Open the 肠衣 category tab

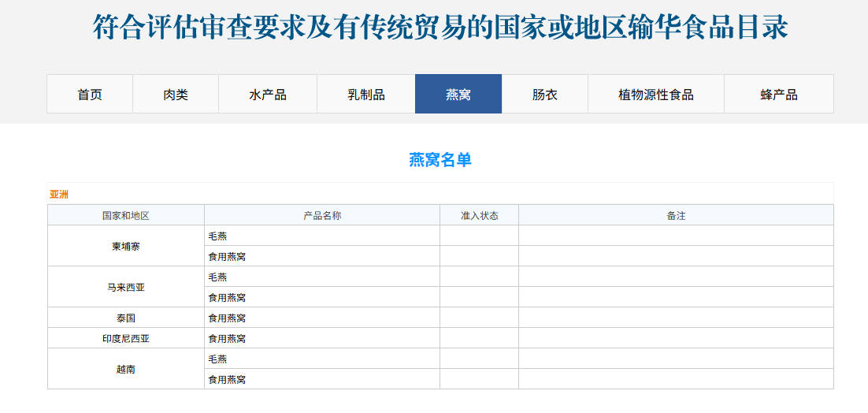coord(545,95)
